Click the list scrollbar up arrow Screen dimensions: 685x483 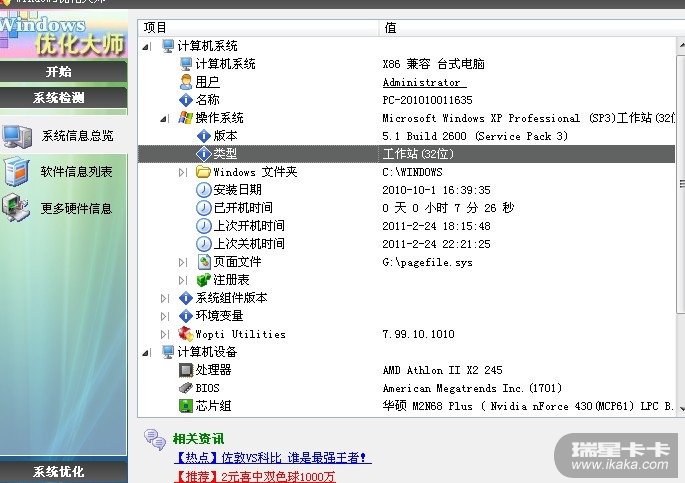point(681,45)
